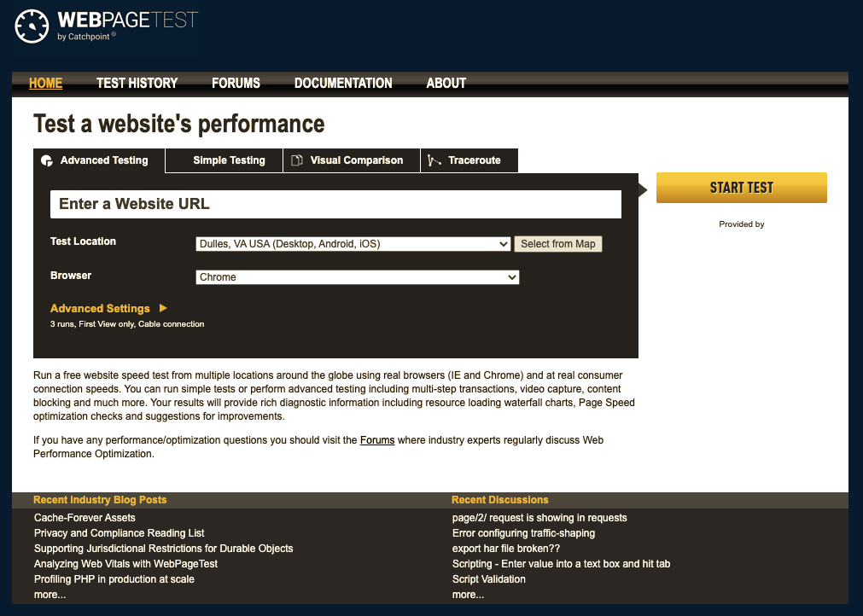
Task: Open Analyzing Web Vitals with WebPageTest post
Action: point(126,564)
